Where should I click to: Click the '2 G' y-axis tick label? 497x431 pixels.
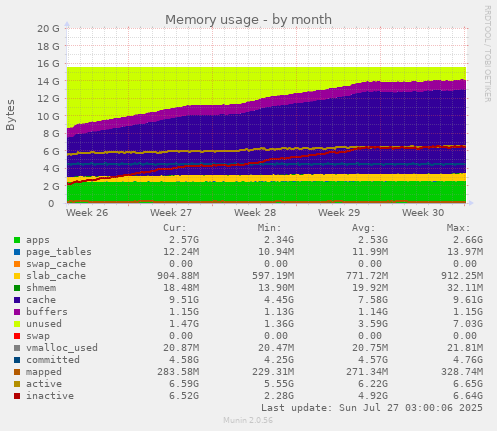(51, 186)
